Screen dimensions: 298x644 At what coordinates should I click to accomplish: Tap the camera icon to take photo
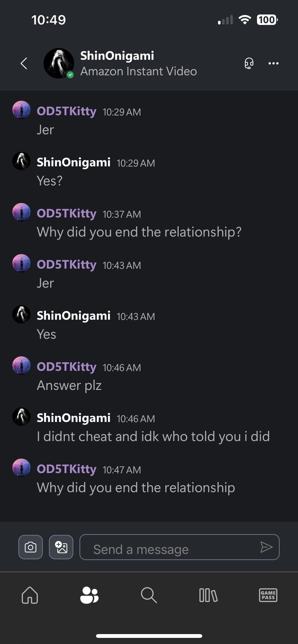click(31, 547)
